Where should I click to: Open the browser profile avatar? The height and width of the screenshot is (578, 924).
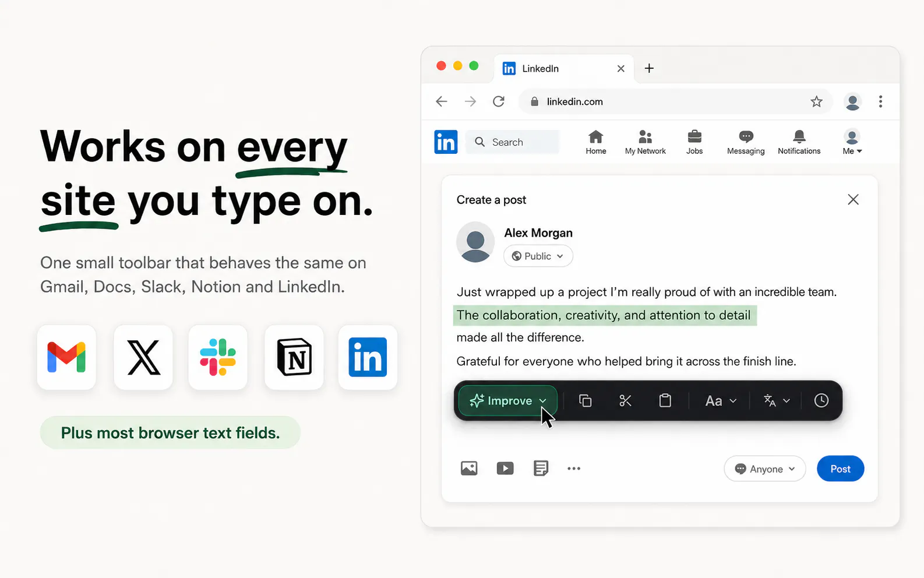pyautogui.click(x=852, y=102)
